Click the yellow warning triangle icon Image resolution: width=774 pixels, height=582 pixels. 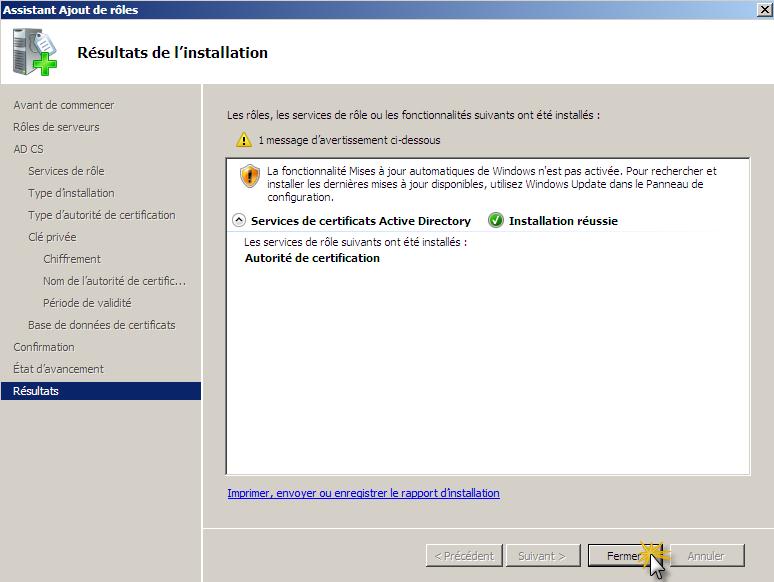(x=244, y=140)
